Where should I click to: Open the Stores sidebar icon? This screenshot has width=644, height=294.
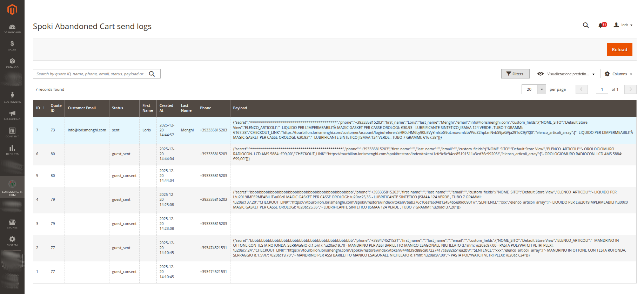[x=12, y=224]
